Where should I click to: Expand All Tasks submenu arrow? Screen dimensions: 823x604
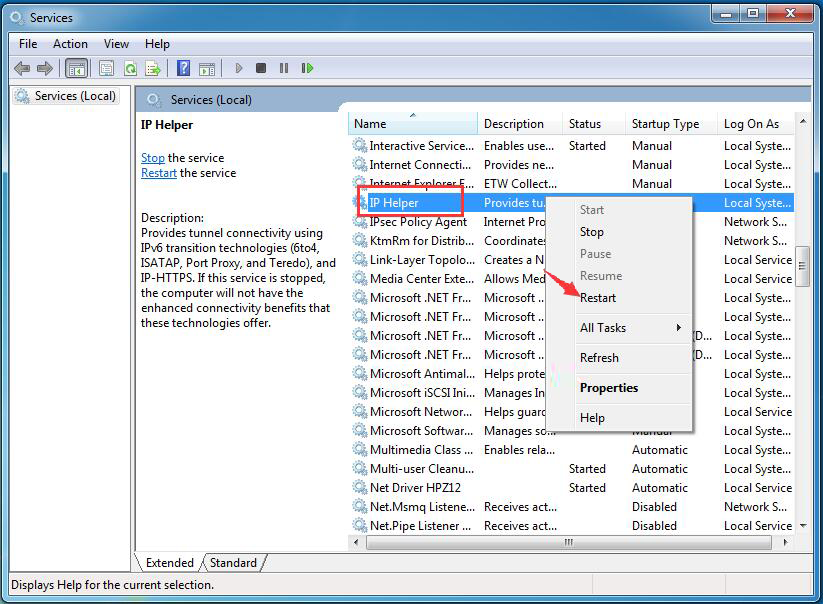pyautogui.click(x=679, y=327)
